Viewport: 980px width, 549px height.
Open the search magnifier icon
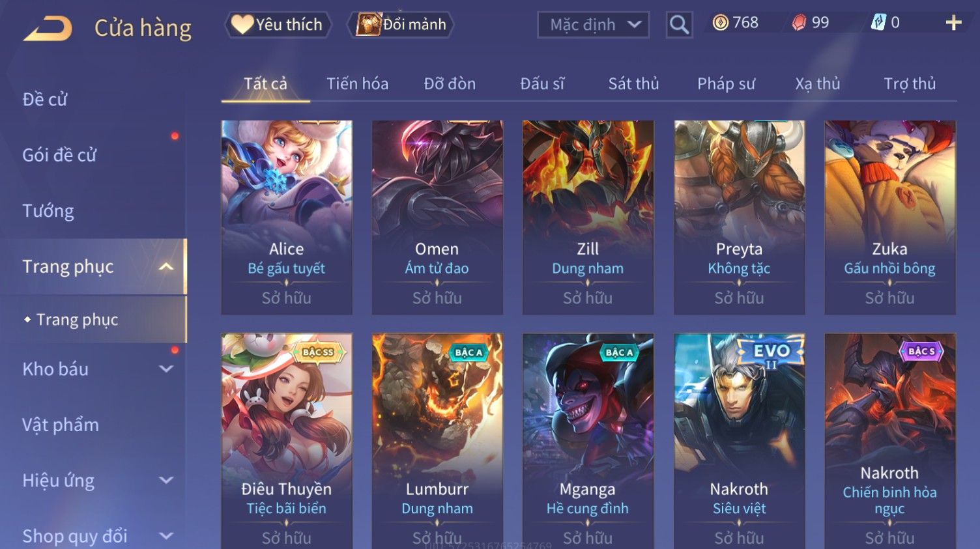679,25
